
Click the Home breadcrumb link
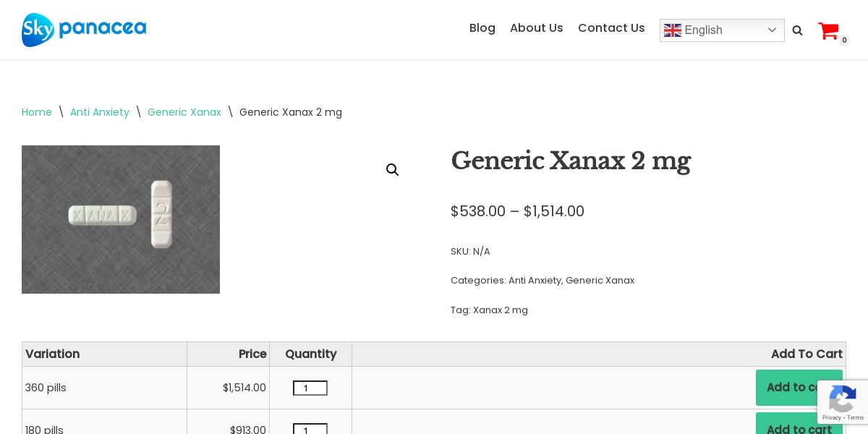[37, 112]
